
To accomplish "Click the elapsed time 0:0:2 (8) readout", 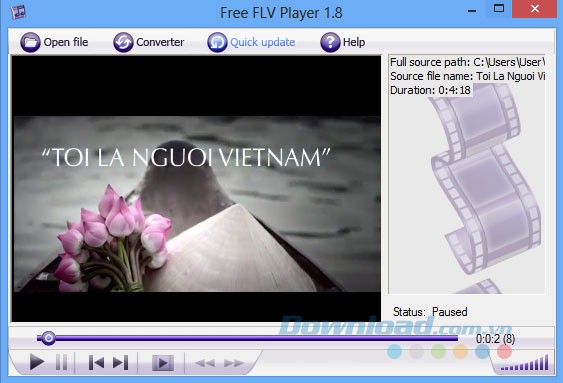I will (x=495, y=338).
